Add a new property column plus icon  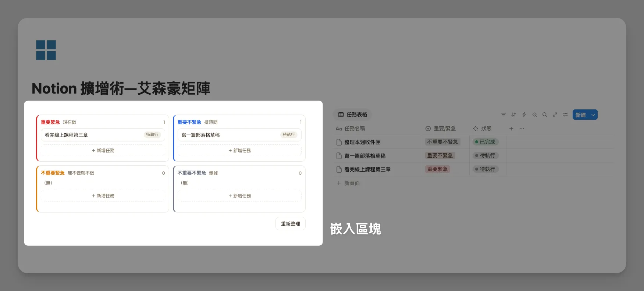click(x=511, y=129)
